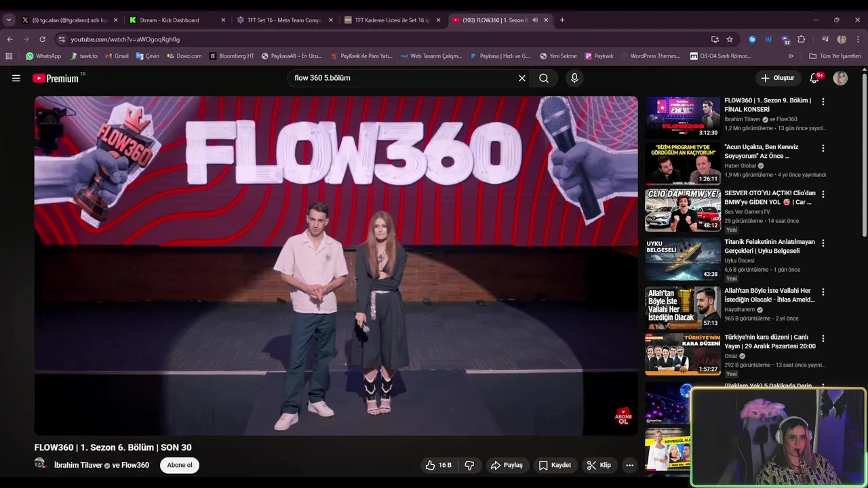Open the Bloomberg HT bookmark

tap(232, 56)
